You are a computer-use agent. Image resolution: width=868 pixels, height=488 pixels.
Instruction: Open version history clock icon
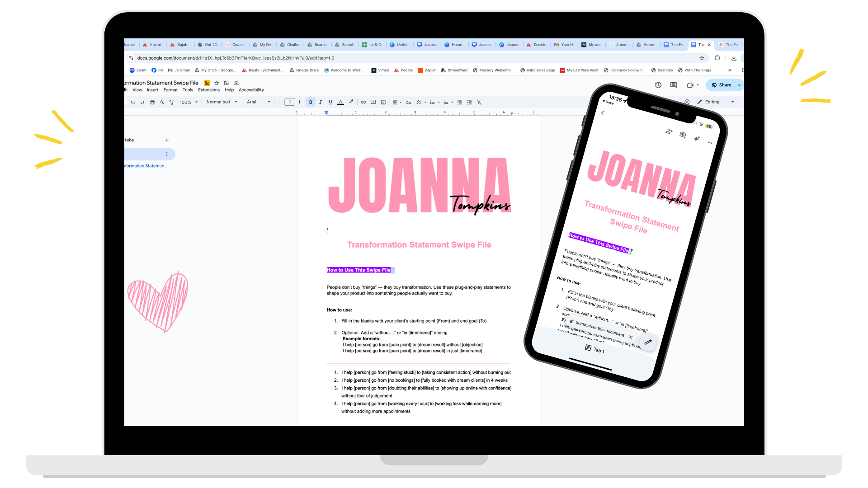pos(658,85)
